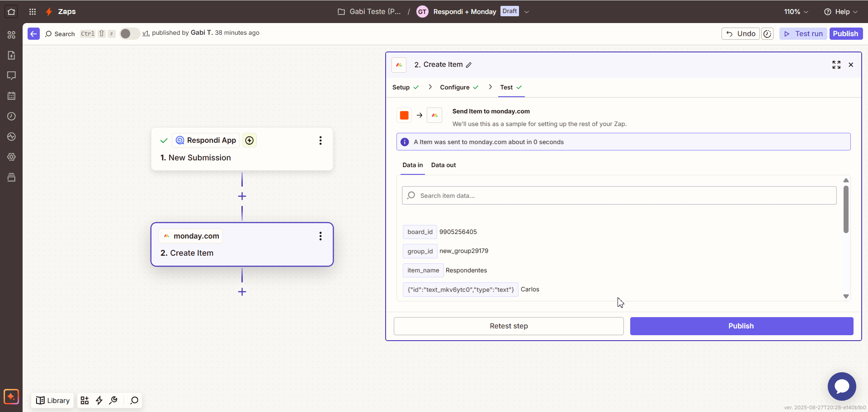Open the v1. version link

pos(146,33)
